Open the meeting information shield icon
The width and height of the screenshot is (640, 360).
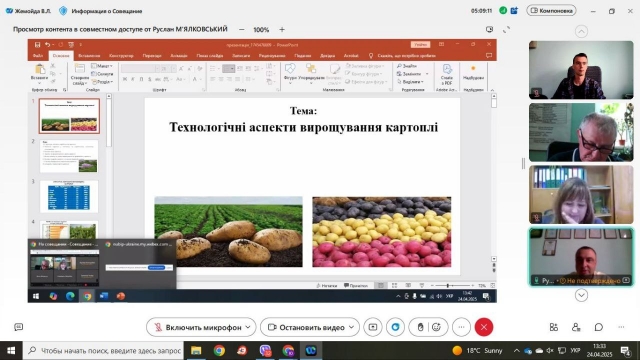pos(63,11)
